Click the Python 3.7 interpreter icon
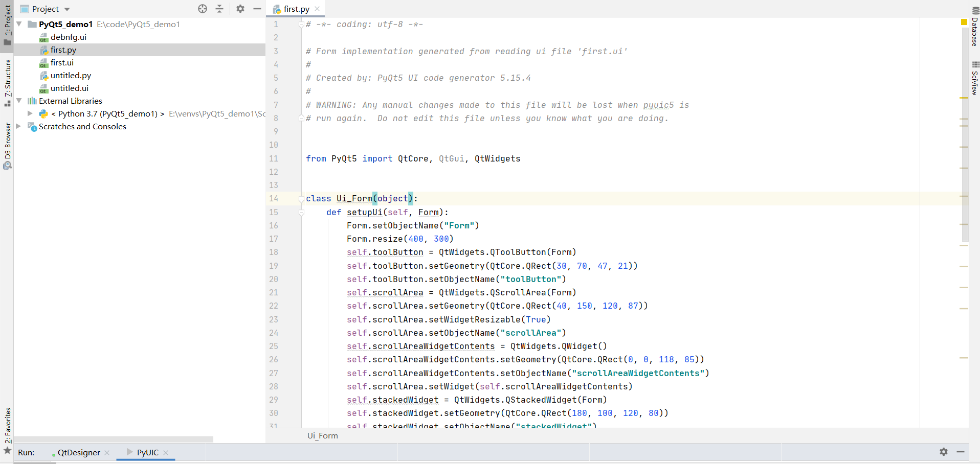 click(43, 113)
